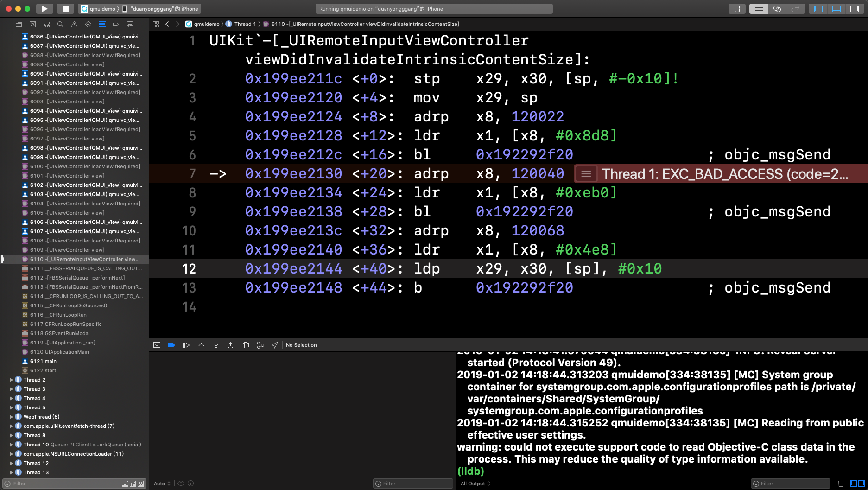Open the Project navigator folder icon
The height and width of the screenshot is (490, 868).
coord(19,24)
